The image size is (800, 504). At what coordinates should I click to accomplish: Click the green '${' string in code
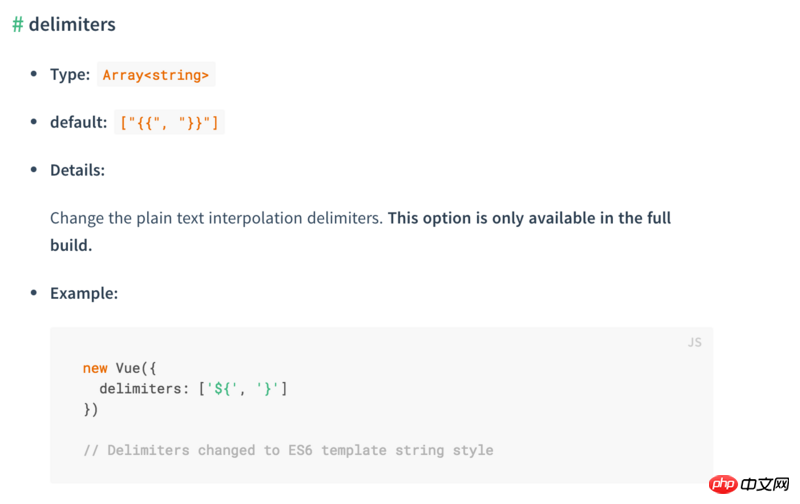pyautogui.click(x=222, y=389)
